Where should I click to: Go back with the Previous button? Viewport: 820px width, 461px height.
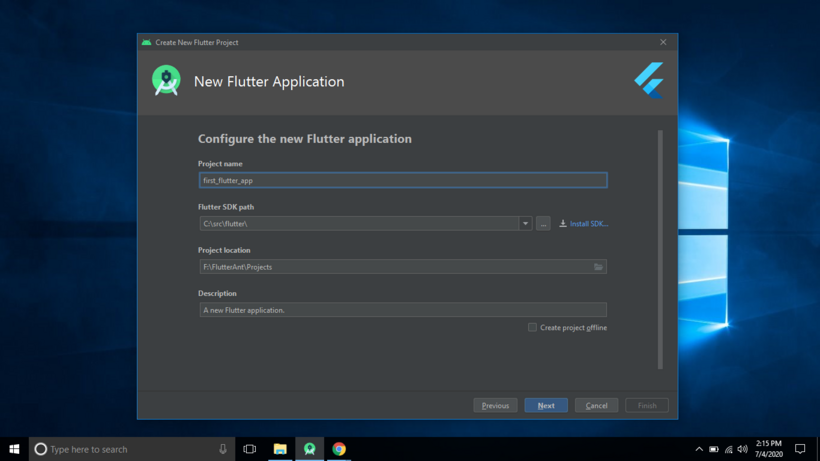[x=495, y=405]
